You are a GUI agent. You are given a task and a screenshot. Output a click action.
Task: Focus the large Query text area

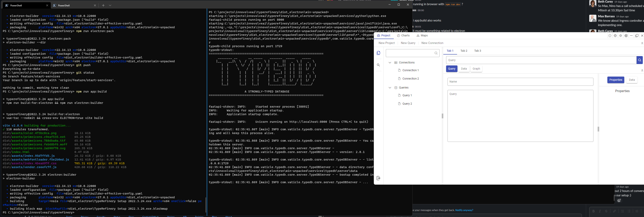(520, 116)
